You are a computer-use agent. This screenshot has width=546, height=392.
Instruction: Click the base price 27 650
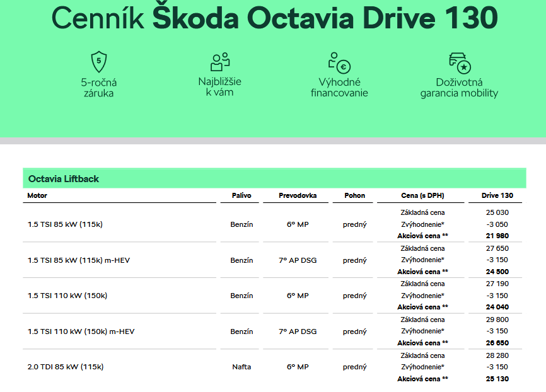coord(497,248)
